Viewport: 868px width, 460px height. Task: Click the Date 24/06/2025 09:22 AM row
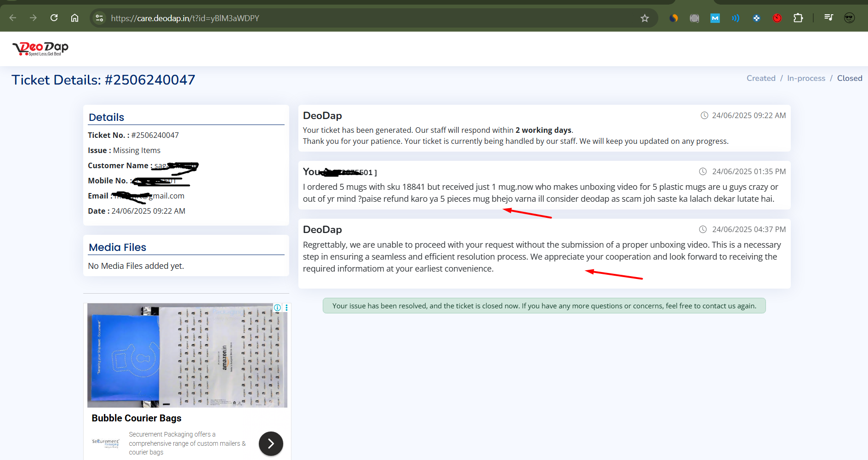click(137, 211)
